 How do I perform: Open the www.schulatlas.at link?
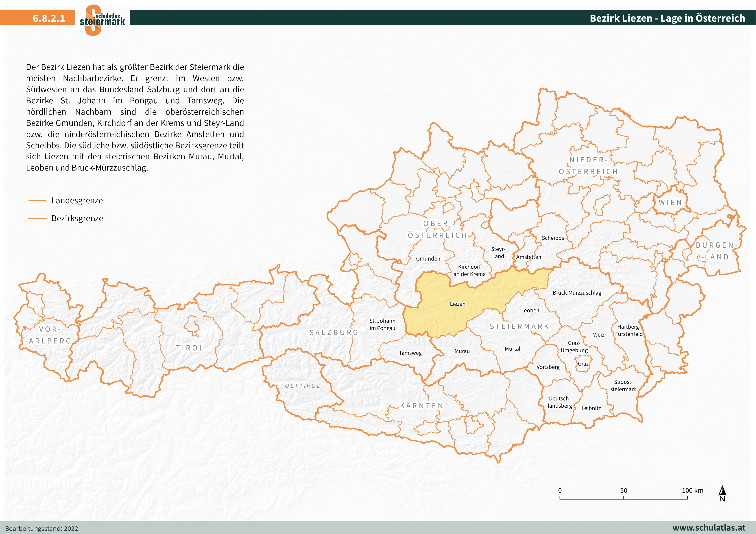[709, 528]
